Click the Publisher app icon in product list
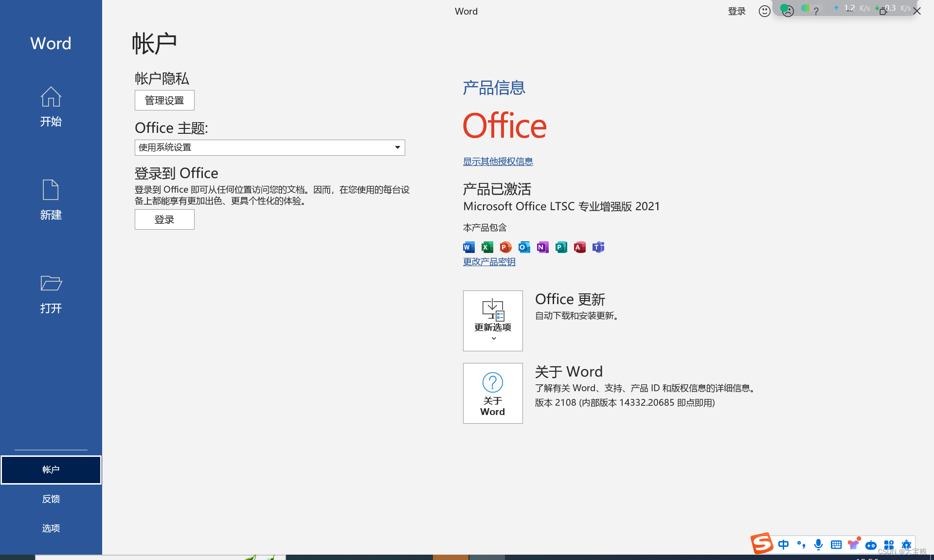 [x=561, y=247]
